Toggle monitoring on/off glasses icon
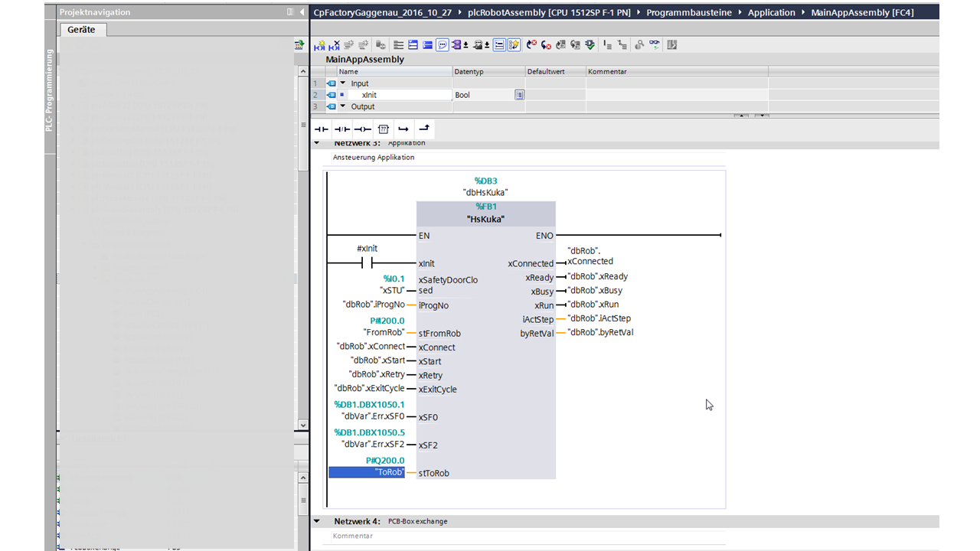Viewport: 980px width, 551px height. (x=655, y=45)
